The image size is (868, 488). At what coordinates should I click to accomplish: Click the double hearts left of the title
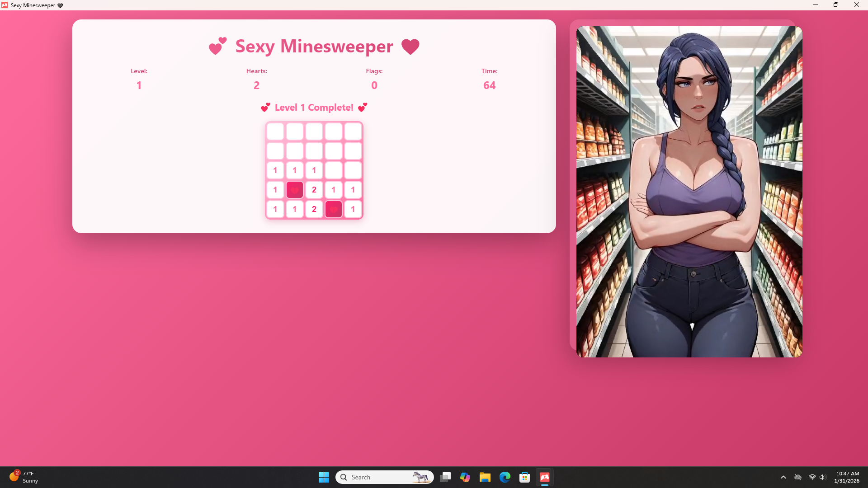(x=218, y=46)
